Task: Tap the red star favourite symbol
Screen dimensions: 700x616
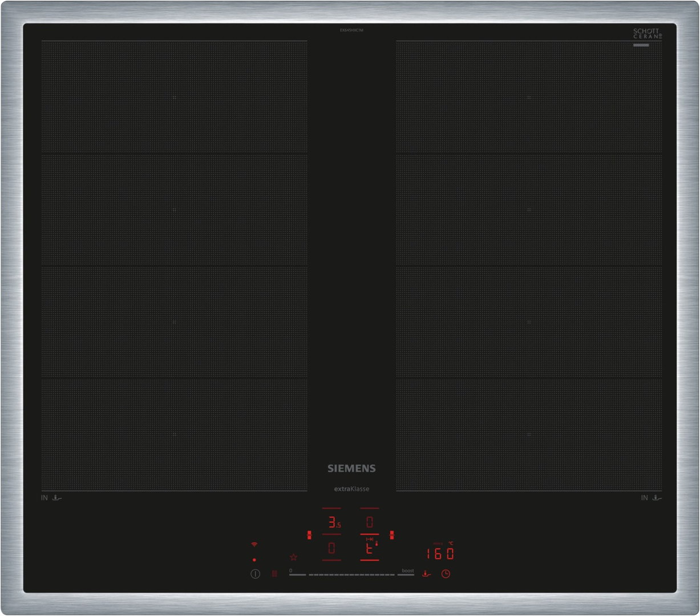Action: pyautogui.click(x=293, y=557)
